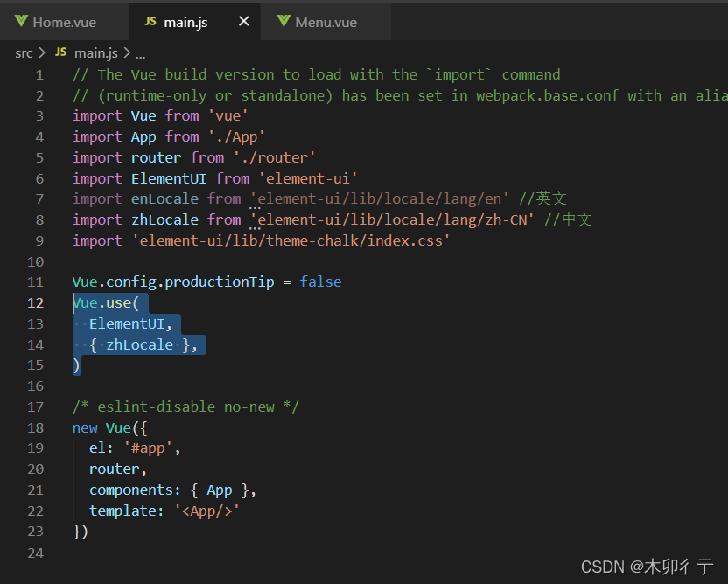This screenshot has height=584, width=728.
Task: Click './App' string on line 4
Action: click(x=236, y=137)
